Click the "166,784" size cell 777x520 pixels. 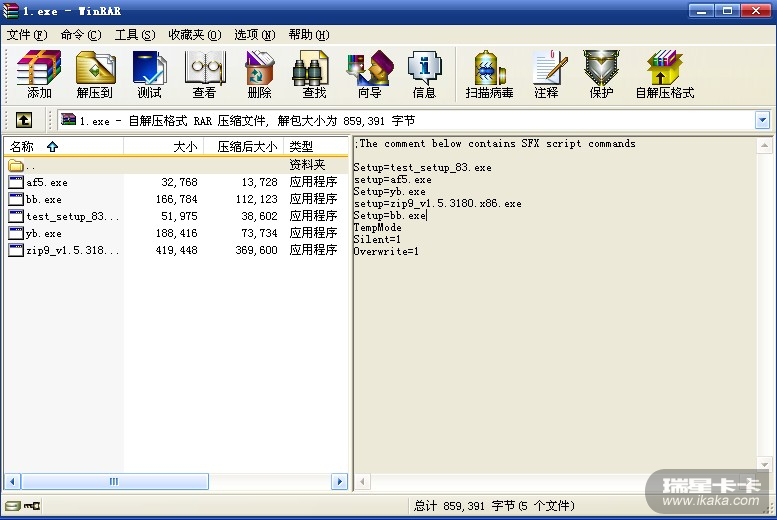click(x=176, y=199)
